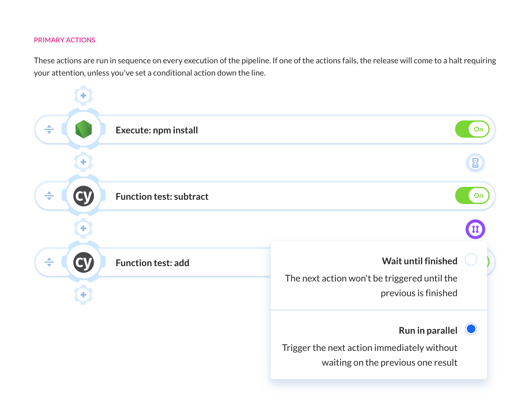
Task: Turn off the npm install action toggle
Action: [472, 129]
